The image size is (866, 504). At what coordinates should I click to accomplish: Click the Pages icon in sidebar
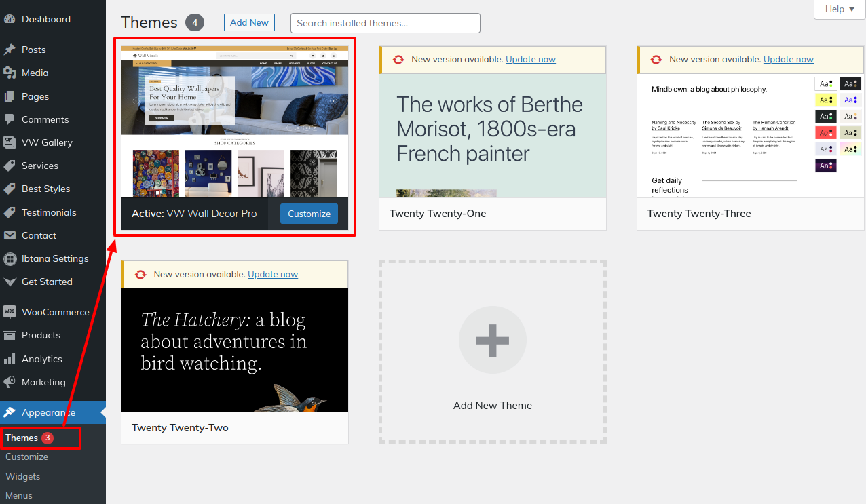click(x=10, y=96)
